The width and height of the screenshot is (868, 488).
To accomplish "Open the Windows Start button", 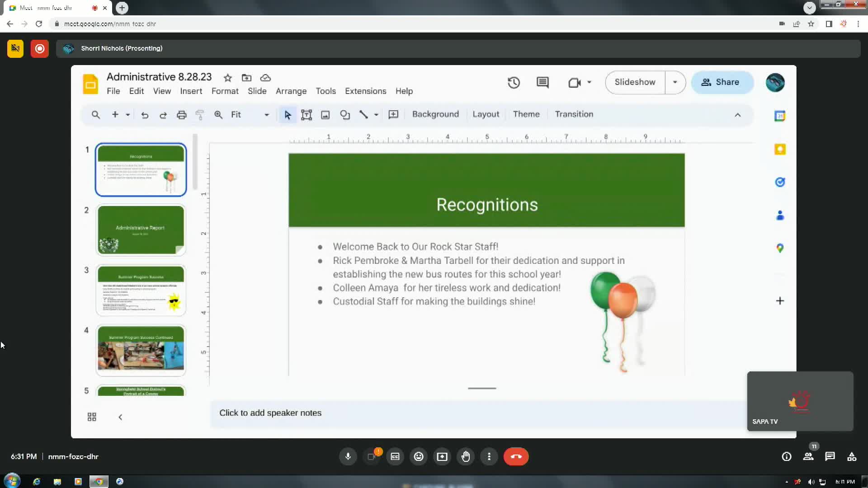I will 12,481.
